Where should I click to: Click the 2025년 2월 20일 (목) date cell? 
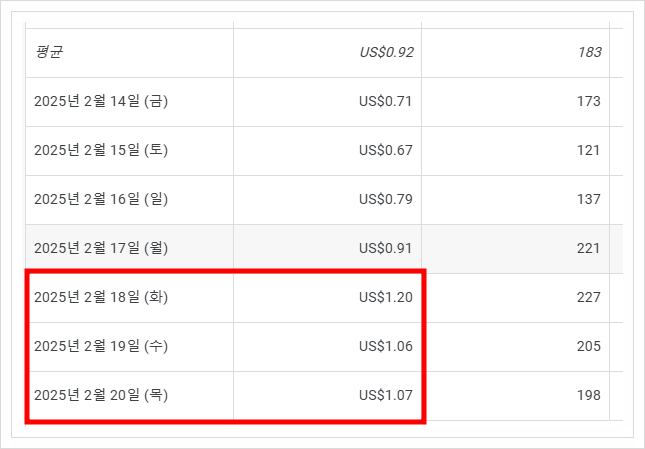pyautogui.click(x=101, y=395)
